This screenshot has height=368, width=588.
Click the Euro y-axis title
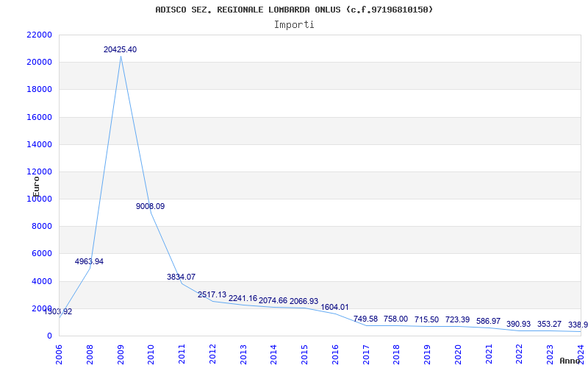(x=35, y=187)
